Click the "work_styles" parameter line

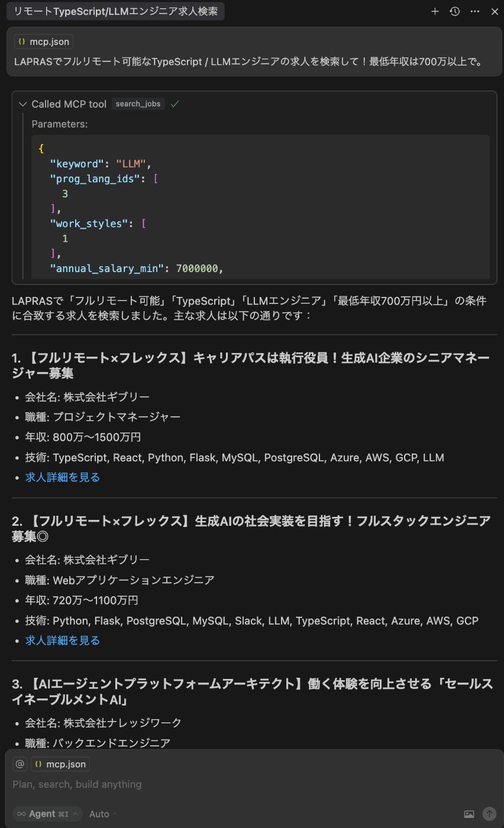pyautogui.click(x=98, y=224)
